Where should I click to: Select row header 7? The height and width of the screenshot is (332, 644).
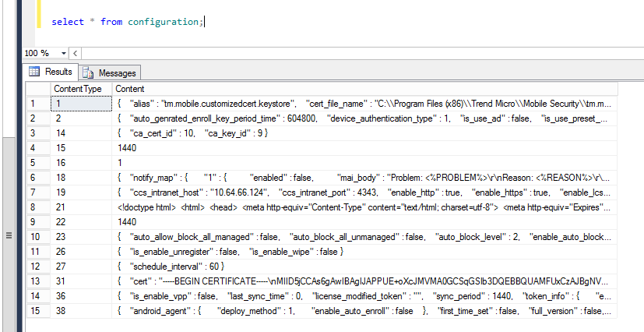coord(39,192)
